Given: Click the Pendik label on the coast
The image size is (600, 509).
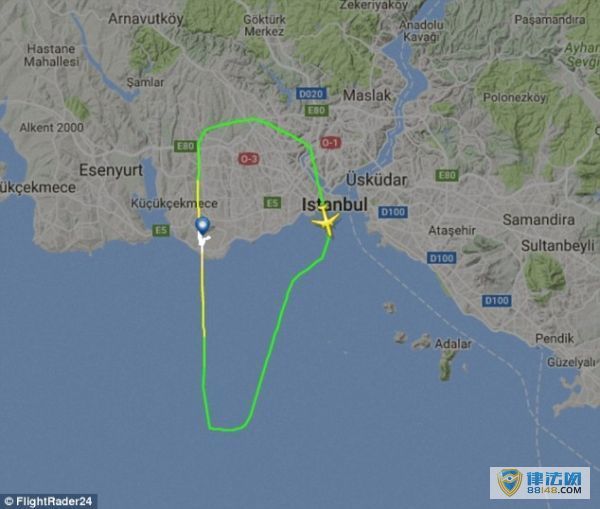Looking at the screenshot, I should coord(554,338).
